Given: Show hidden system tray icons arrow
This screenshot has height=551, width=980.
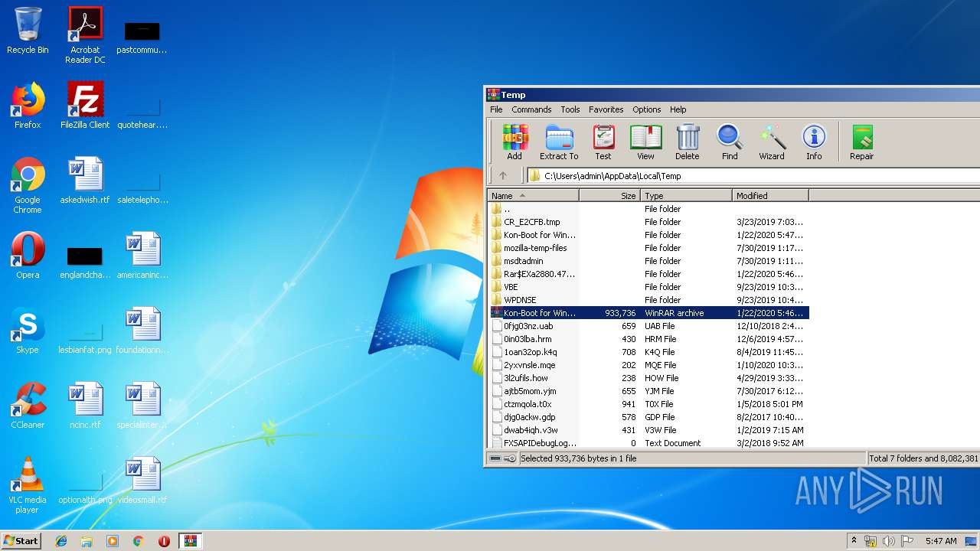Looking at the screenshot, I should coord(854,541).
